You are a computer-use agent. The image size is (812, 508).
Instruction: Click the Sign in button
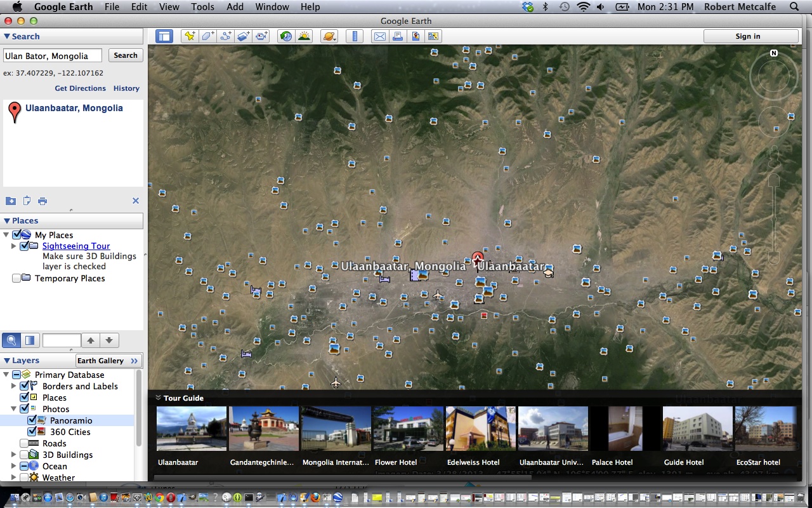[x=747, y=36]
